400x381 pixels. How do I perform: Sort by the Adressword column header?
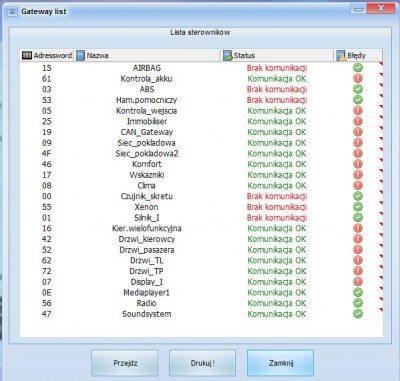(x=47, y=55)
